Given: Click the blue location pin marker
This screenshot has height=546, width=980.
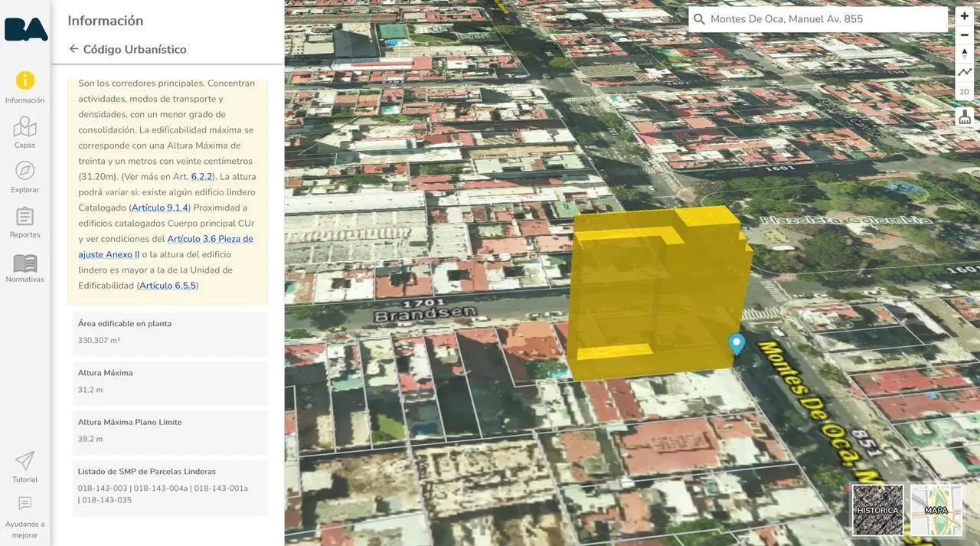Looking at the screenshot, I should coord(737,344).
